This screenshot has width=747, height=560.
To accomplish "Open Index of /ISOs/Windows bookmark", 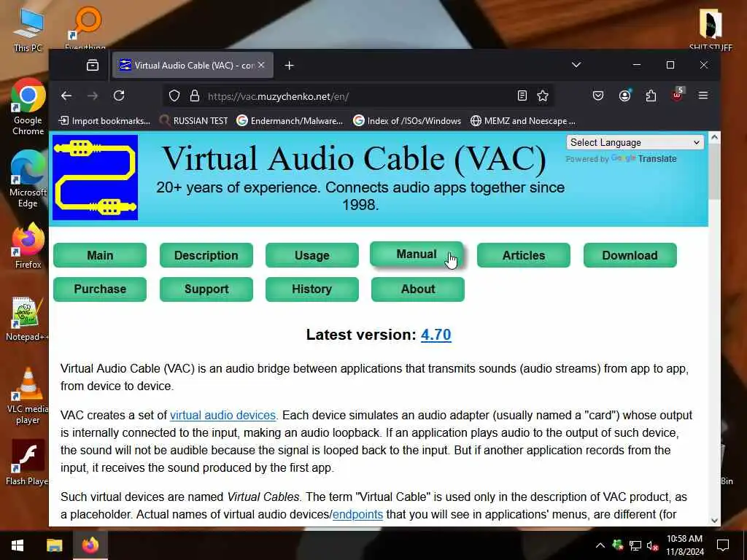I will 407,121.
